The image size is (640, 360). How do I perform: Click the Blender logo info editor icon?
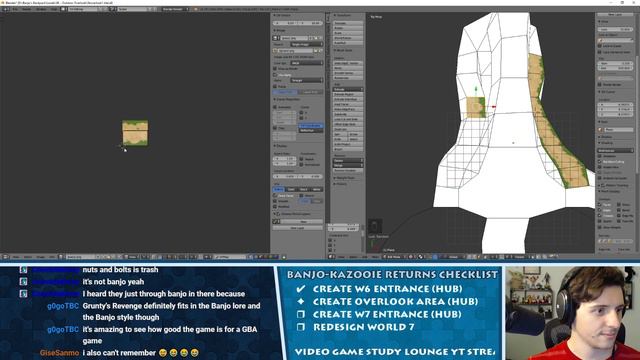point(5,9)
